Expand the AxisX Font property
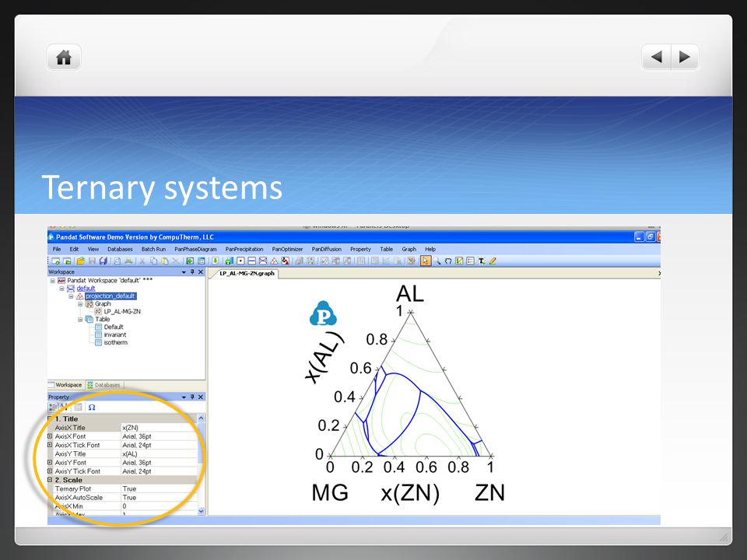 (50, 436)
